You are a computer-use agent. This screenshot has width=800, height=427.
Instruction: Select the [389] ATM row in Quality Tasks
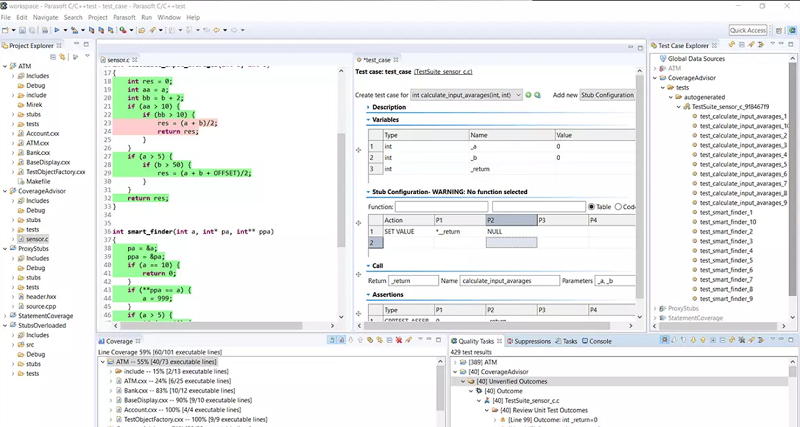pos(483,362)
